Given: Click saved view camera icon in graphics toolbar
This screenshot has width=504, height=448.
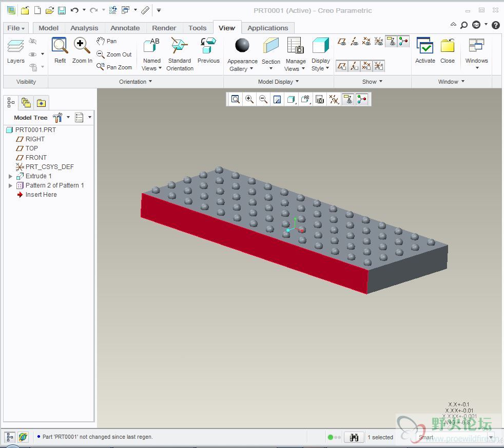Looking at the screenshot, I should tap(320, 99).
